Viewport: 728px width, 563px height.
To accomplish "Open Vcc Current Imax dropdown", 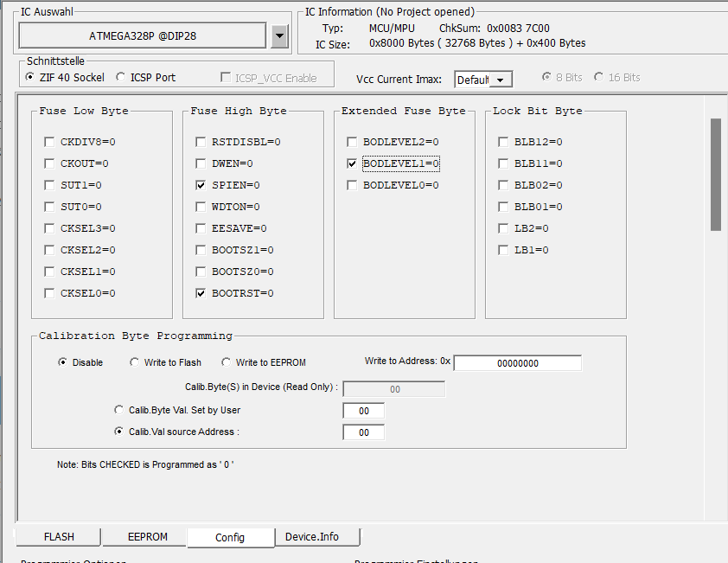I will [501, 80].
